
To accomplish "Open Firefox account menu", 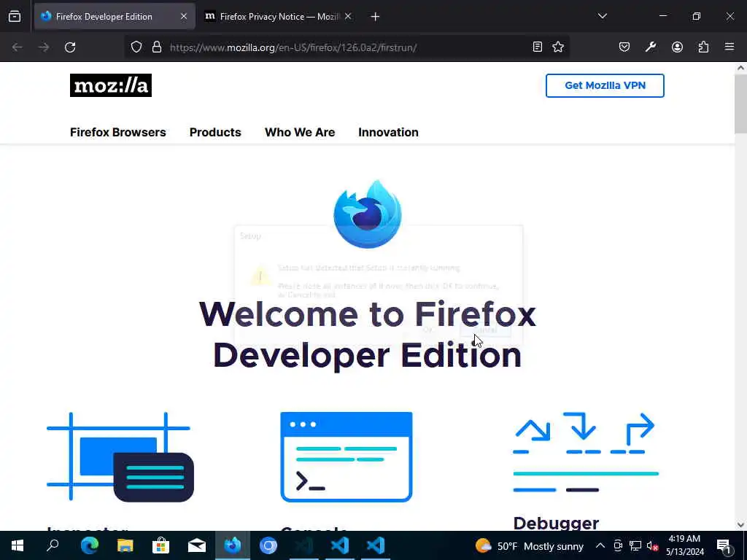I will coord(677,47).
